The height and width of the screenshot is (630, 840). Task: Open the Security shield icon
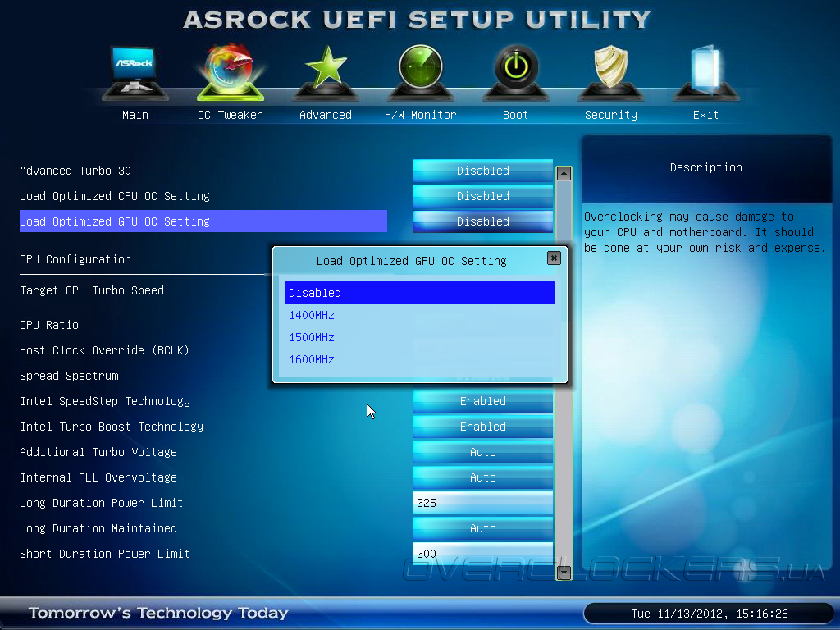[610, 72]
